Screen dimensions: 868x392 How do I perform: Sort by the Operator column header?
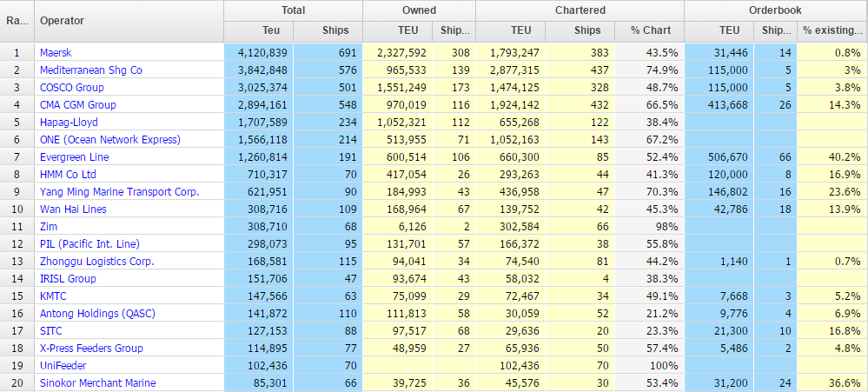click(x=129, y=21)
